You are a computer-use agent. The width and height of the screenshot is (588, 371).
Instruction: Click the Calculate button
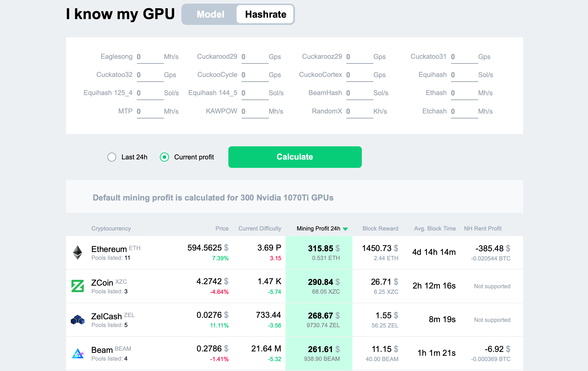tap(294, 157)
